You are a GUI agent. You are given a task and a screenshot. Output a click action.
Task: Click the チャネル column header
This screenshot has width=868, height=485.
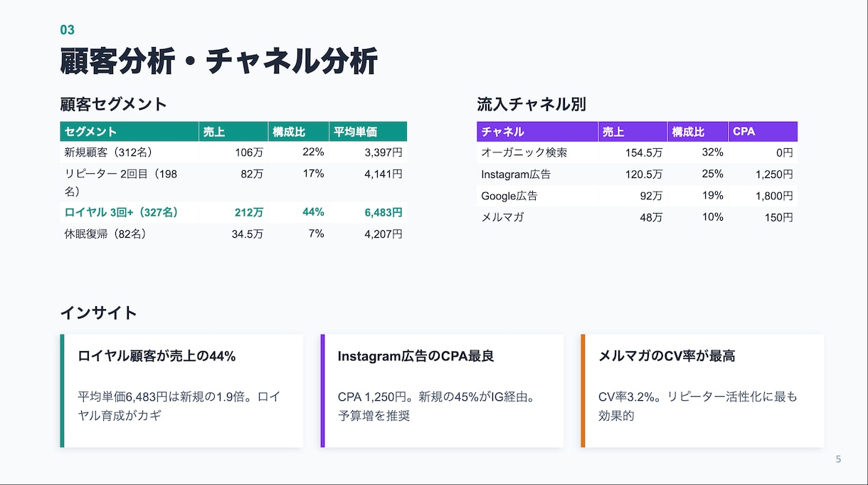[x=537, y=132]
